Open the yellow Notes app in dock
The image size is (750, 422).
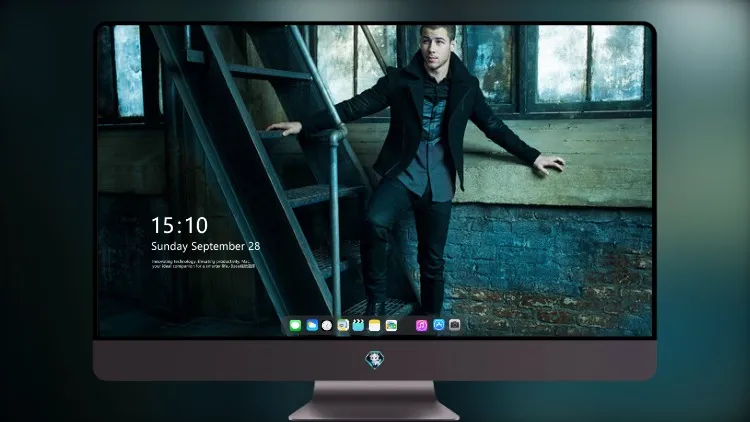[x=375, y=325]
